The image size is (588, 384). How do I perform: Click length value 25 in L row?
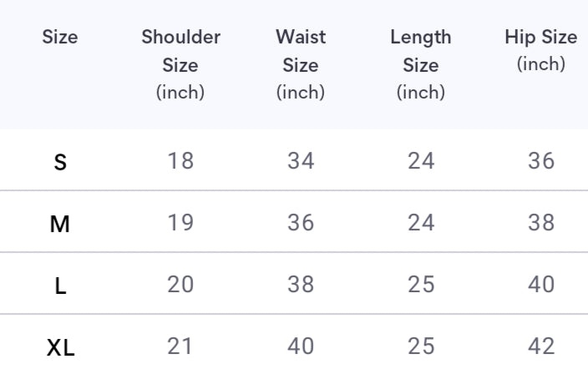pyautogui.click(x=421, y=284)
